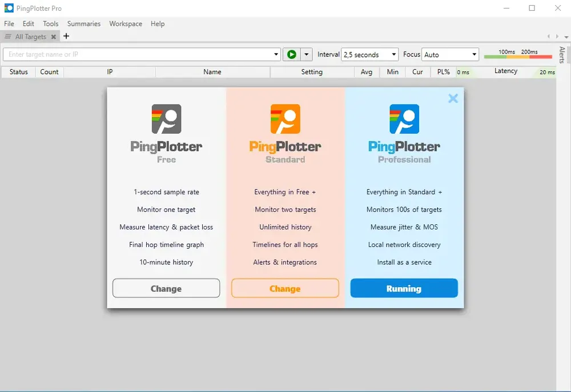This screenshot has width=571, height=392.
Task: Click the 'Everything in Free +' text
Action: click(285, 192)
